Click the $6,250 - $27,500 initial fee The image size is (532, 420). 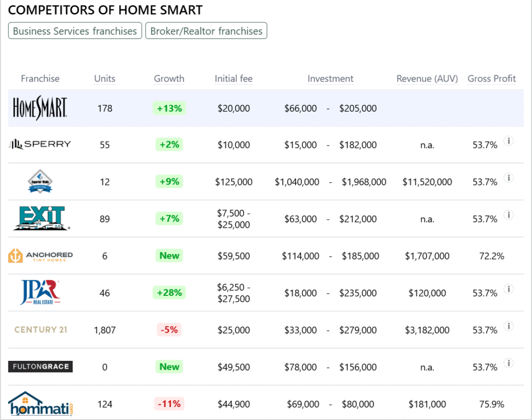pos(233,293)
